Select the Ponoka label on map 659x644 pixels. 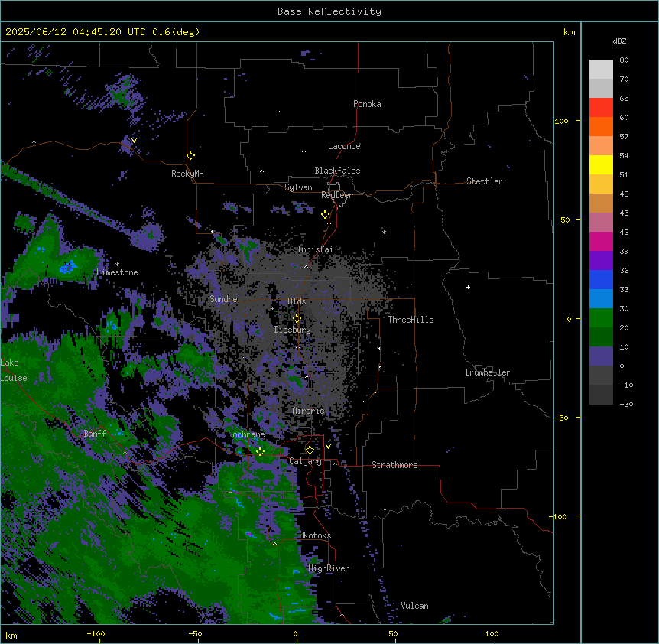pos(367,104)
